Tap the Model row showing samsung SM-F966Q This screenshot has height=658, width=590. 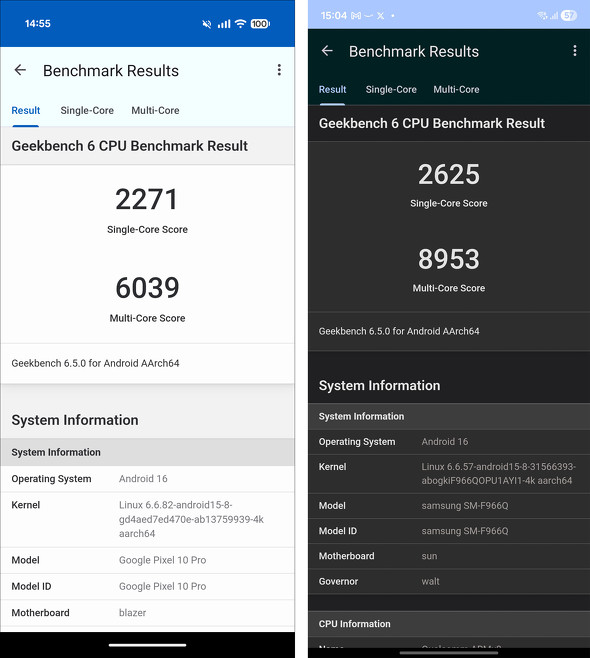click(449, 506)
